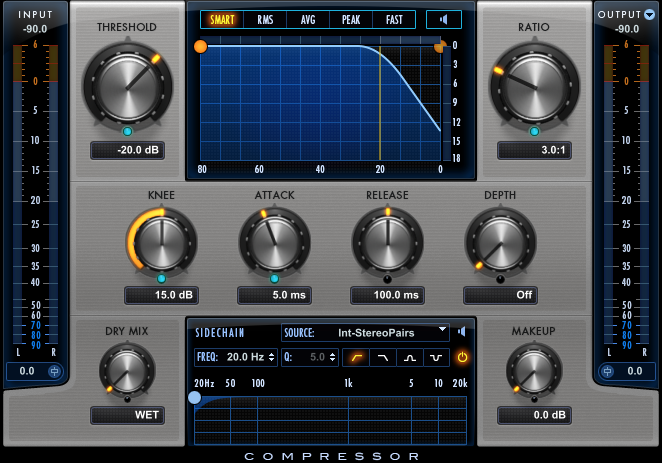Click the input level meter
The image size is (662, 463).
coord(35,195)
